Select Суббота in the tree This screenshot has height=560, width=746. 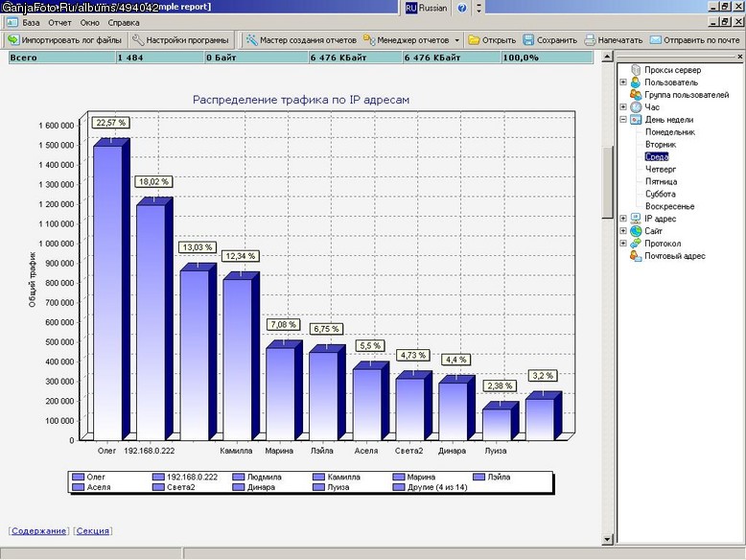point(661,194)
